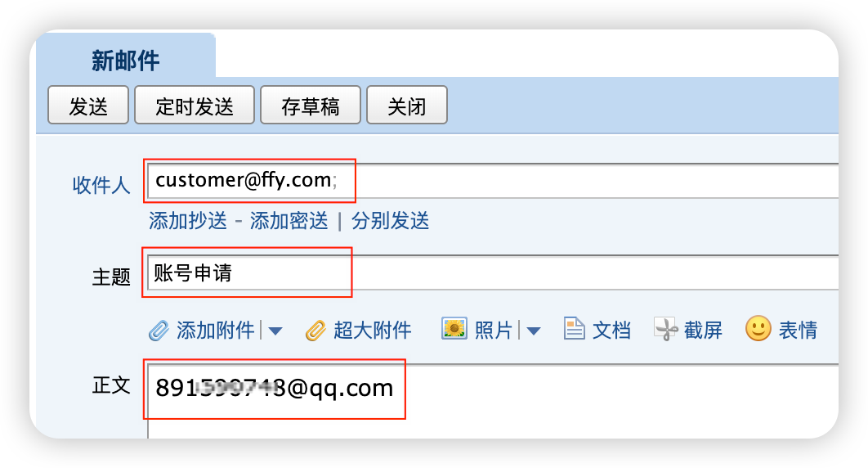This screenshot has width=868, height=468.
Task: Focus the 主题 subject field 账号申请
Action: point(493,272)
